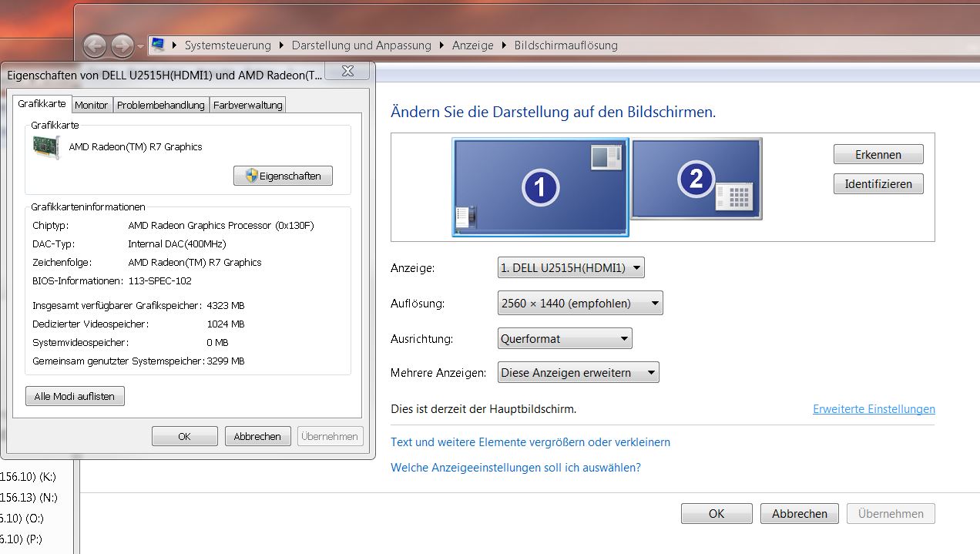Click BIOS value 113-SPEC-102
The height and width of the screenshot is (554, 980).
[x=159, y=280]
